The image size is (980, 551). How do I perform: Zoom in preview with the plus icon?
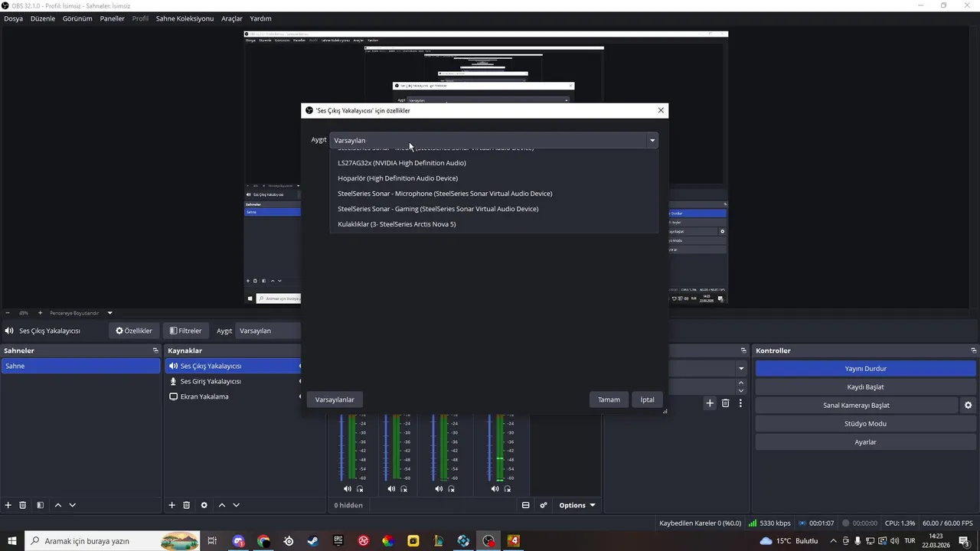[x=41, y=312]
